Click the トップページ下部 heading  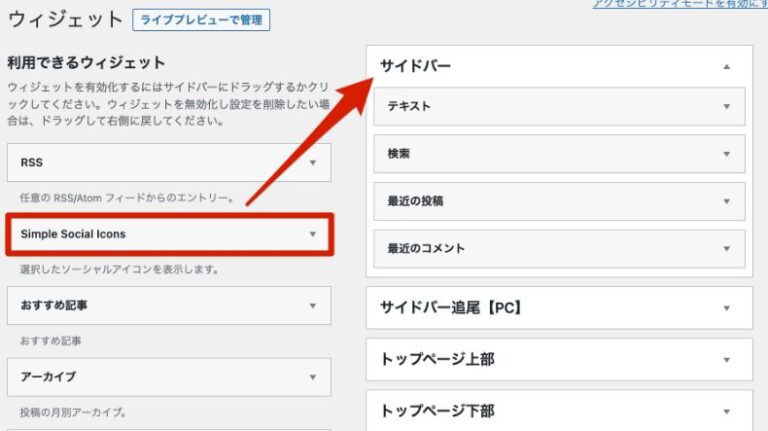(x=437, y=411)
